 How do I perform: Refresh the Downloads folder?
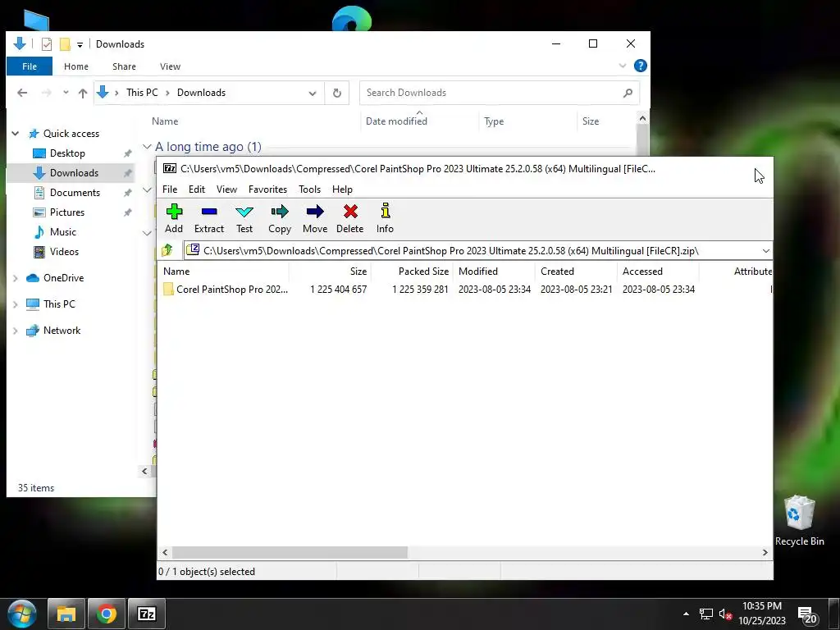[x=337, y=93]
